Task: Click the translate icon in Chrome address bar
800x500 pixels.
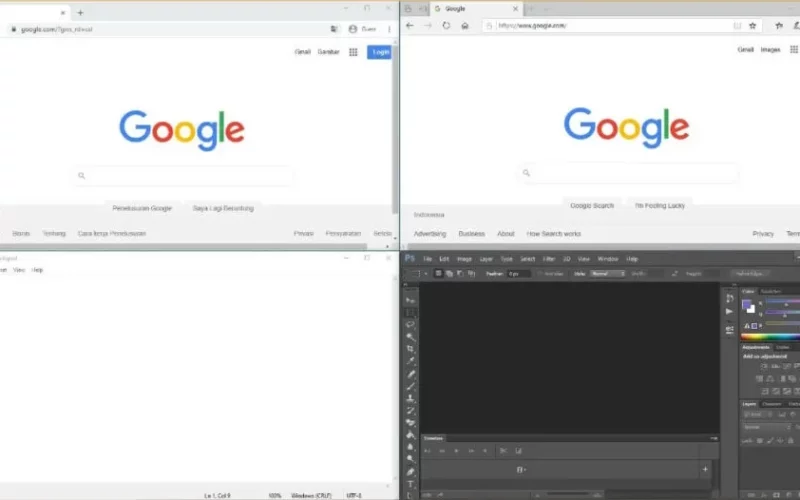Action: point(334,29)
